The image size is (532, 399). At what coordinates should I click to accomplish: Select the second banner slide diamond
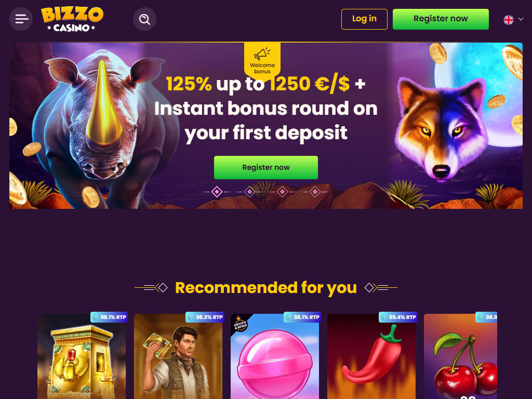(x=250, y=192)
